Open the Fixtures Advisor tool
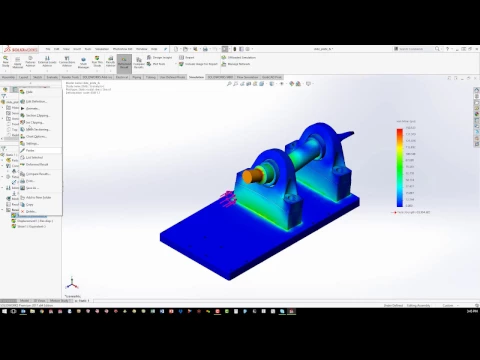Image resolution: width=480 pixels, height=360 pixels. (x=30, y=61)
